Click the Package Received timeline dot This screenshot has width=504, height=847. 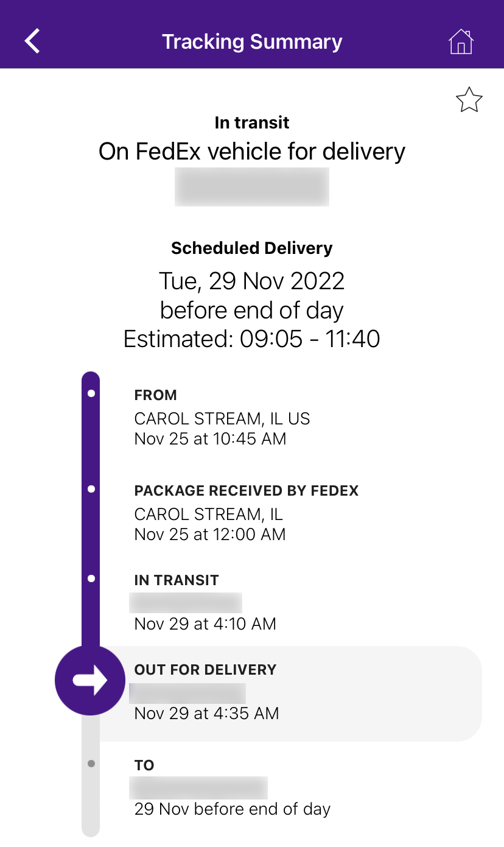91,489
